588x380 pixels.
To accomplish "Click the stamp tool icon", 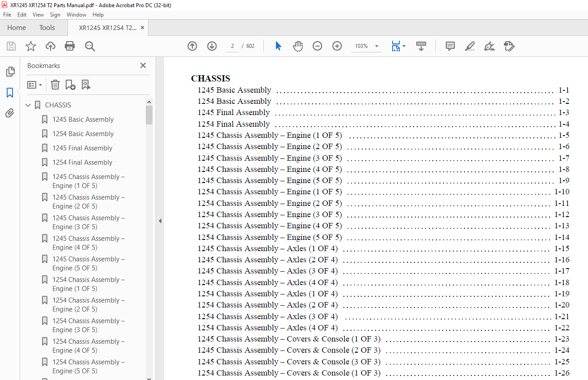I will [x=509, y=46].
